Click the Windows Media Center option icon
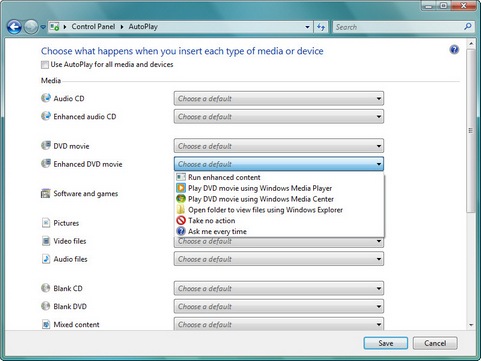The image size is (481, 361). (x=181, y=199)
